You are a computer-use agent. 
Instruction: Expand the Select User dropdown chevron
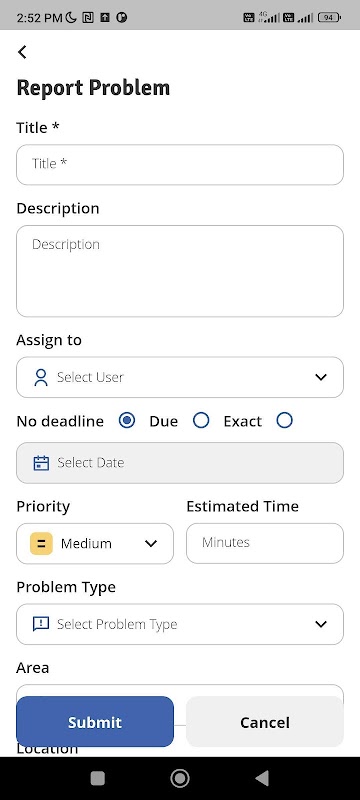[x=321, y=377]
